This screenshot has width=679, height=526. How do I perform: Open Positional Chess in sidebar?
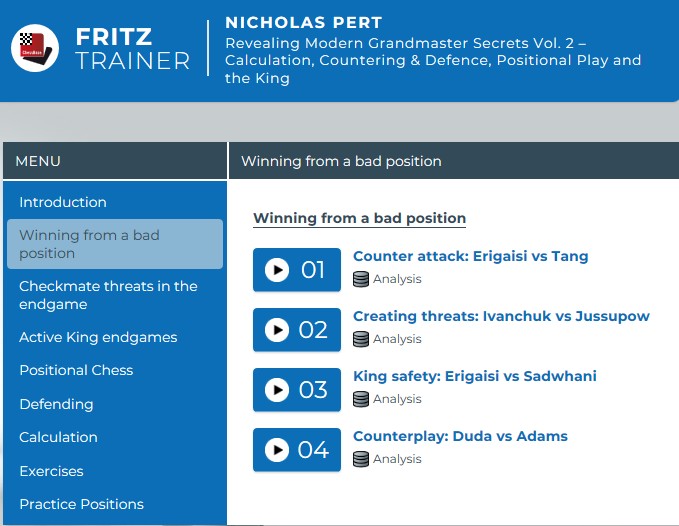pyautogui.click(x=76, y=370)
